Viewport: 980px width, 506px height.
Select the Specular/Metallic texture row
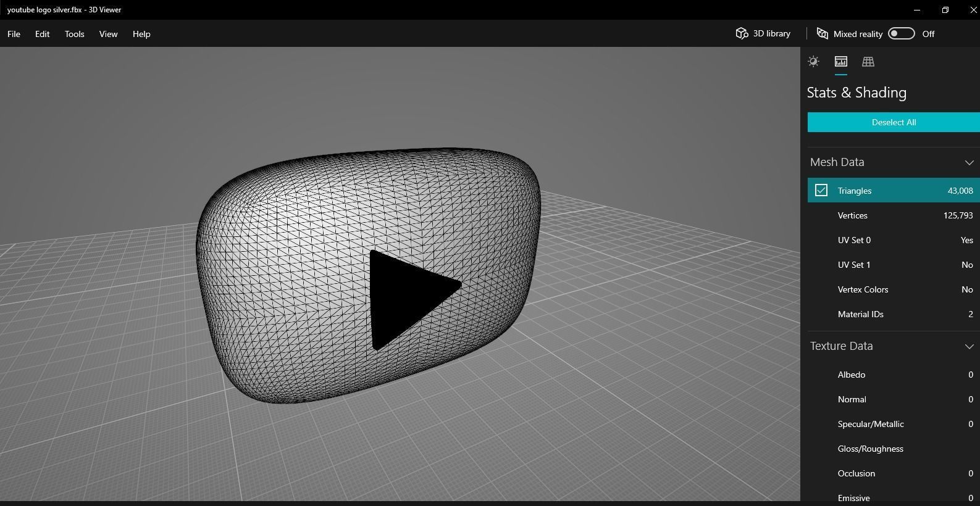(894, 424)
